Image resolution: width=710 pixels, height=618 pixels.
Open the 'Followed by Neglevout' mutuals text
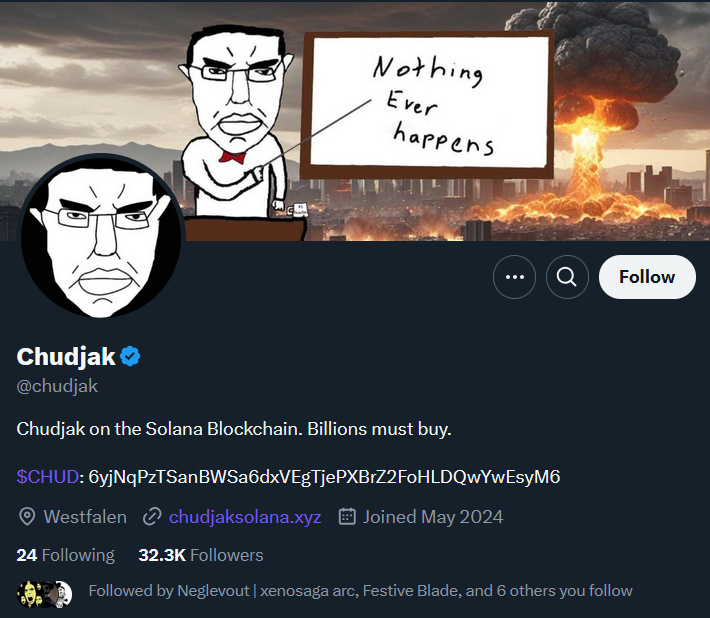tap(360, 591)
